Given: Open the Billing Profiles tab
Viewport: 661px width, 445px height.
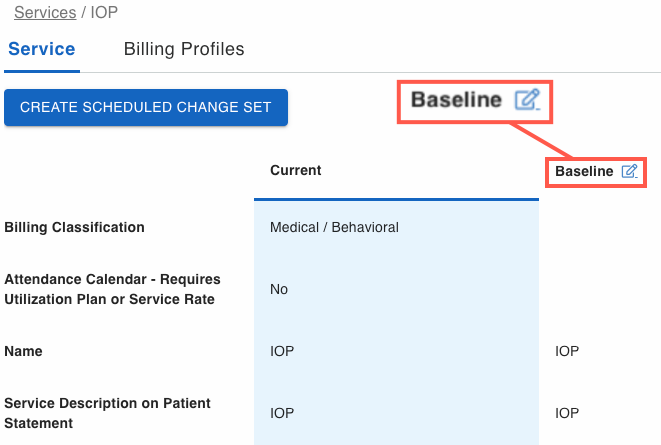Looking at the screenshot, I should tap(184, 49).
